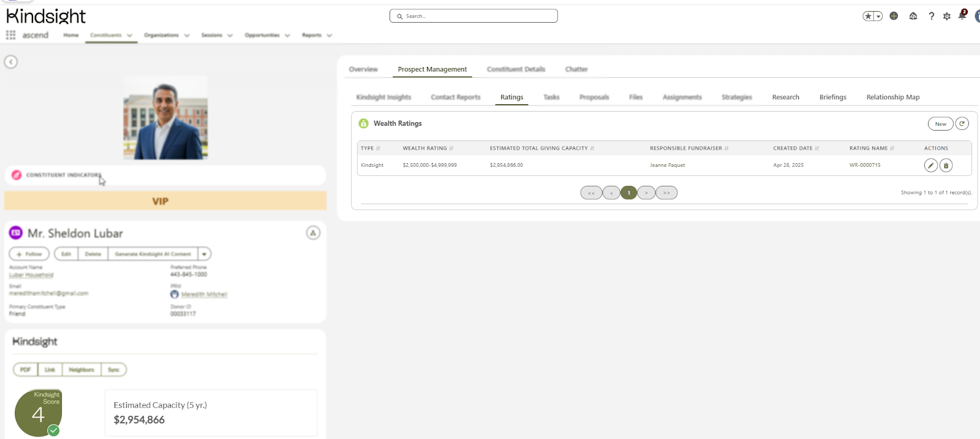
Task: Collapse the sidebar with back arrow icon
Action: tap(11, 62)
